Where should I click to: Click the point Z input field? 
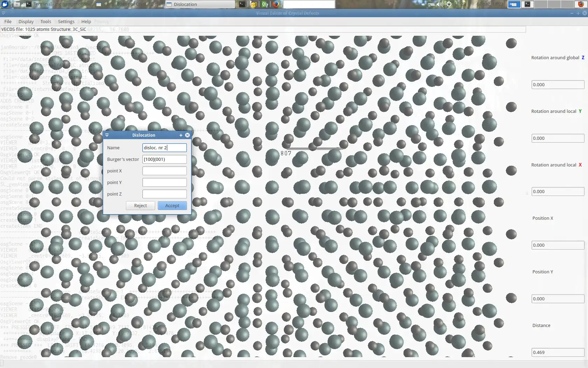click(164, 194)
